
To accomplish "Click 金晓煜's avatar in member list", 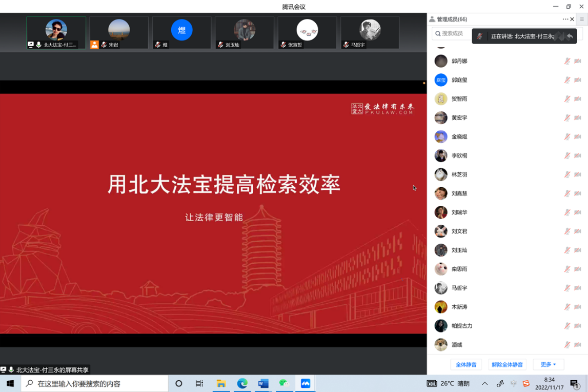I will [x=441, y=136].
